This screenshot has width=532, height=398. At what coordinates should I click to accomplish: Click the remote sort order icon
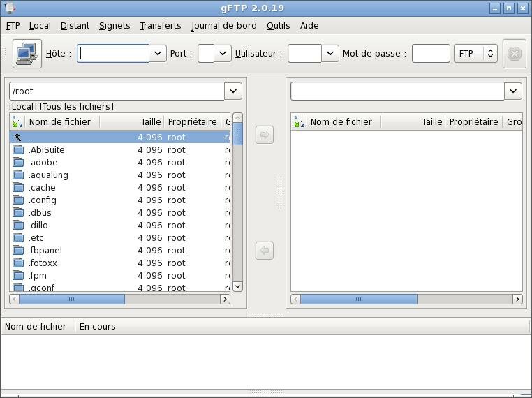tap(299, 121)
